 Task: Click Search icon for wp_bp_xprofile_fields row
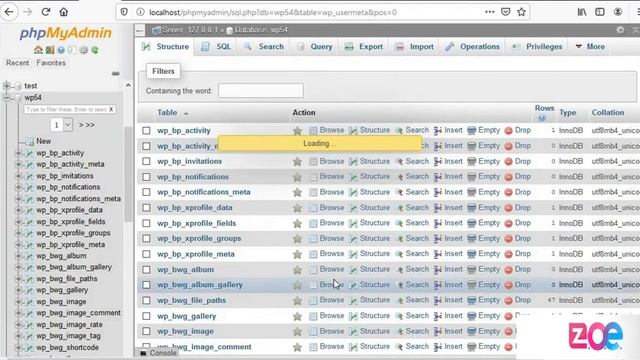399,223
